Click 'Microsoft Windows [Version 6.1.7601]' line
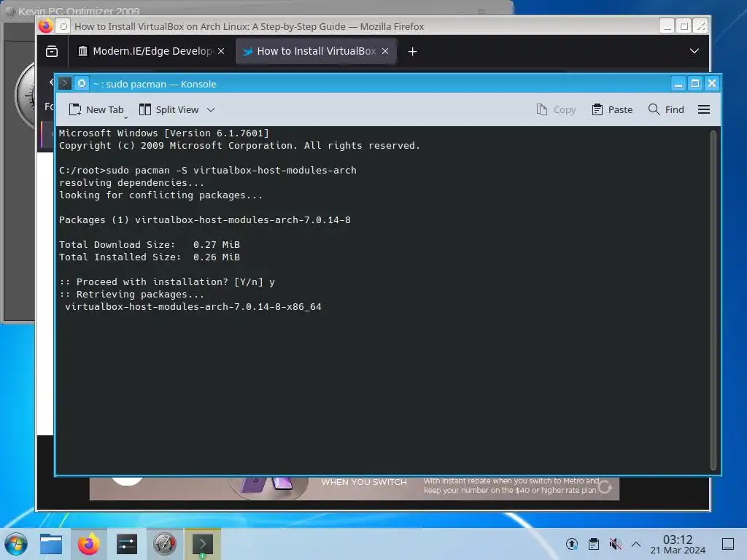The width and height of the screenshot is (747, 560). 164,133
